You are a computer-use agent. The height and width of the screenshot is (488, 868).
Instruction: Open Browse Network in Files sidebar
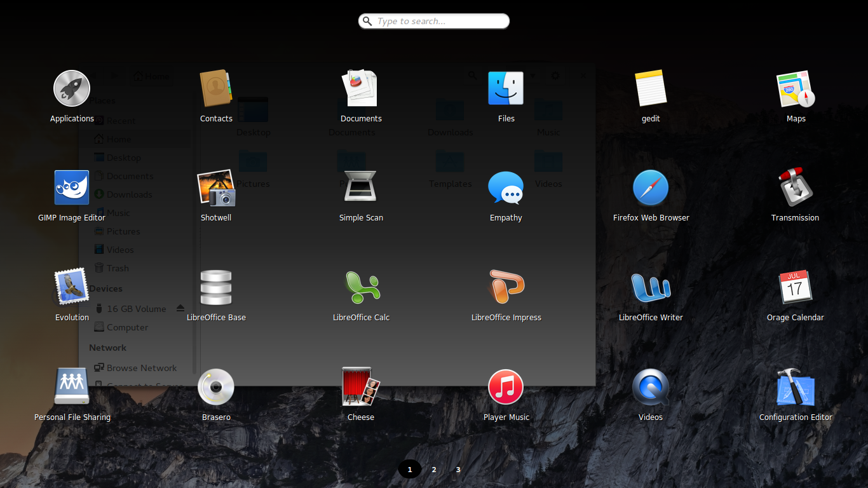[141, 368]
